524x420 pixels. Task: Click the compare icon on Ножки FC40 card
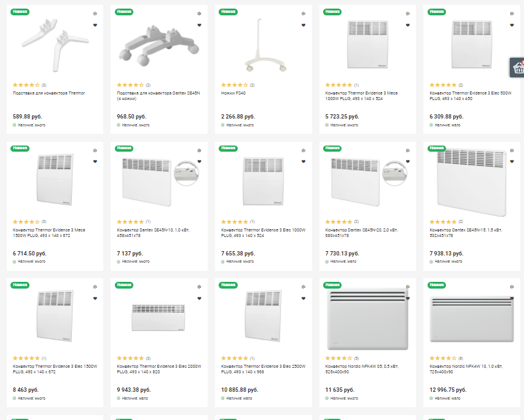coord(303,14)
